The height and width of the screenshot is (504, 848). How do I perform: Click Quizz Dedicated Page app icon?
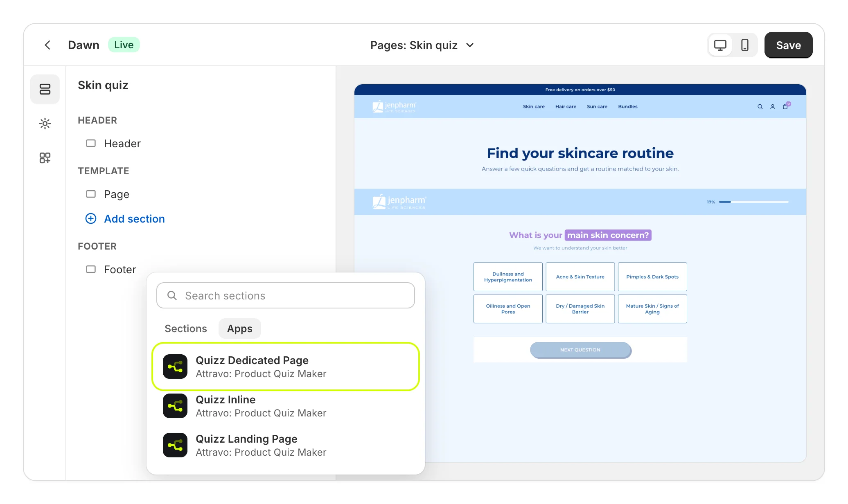click(x=175, y=367)
